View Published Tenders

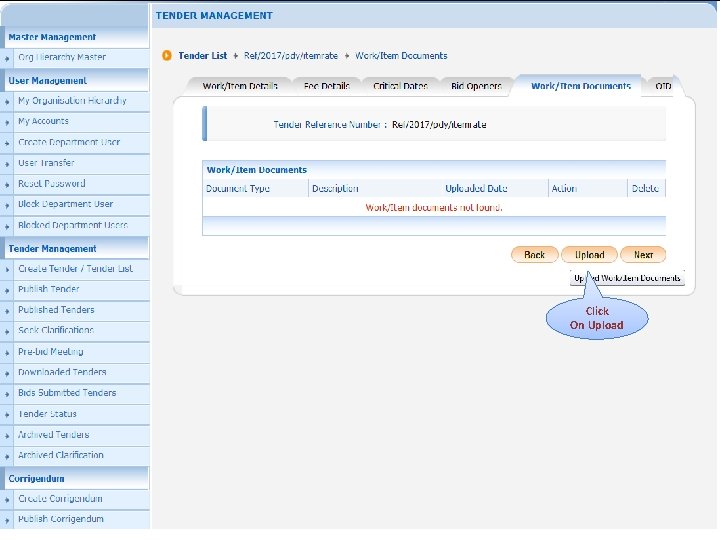pos(56,310)
